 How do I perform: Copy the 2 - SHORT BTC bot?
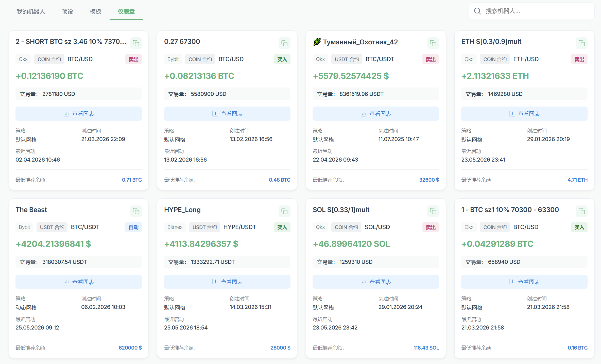(x=136, y=43)
